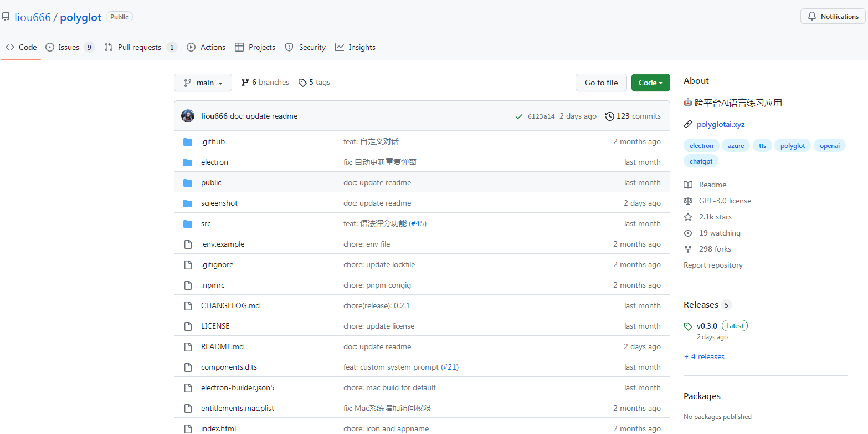This screenshot has height=434, width=868.
Task: Open the electron folder
Action: click(214, 162)
